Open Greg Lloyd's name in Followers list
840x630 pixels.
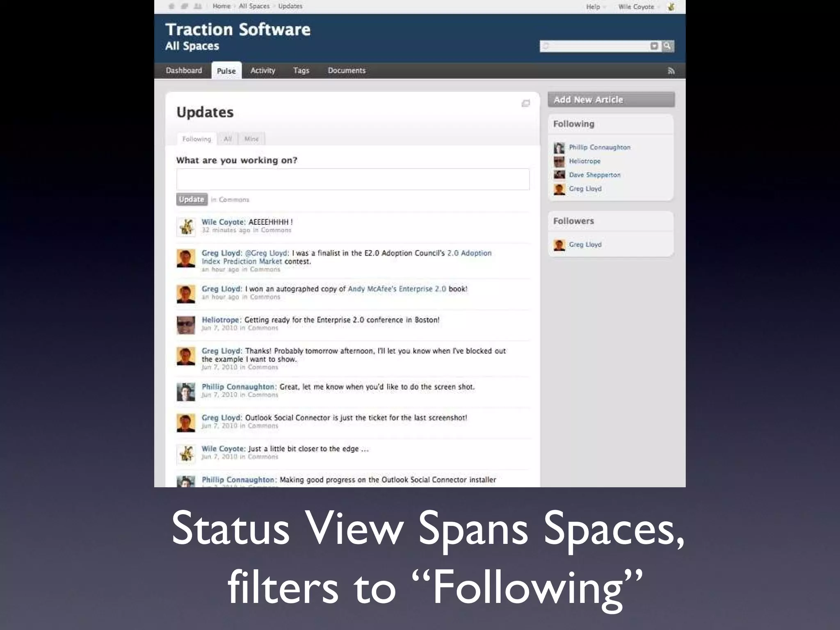(585, 244)
